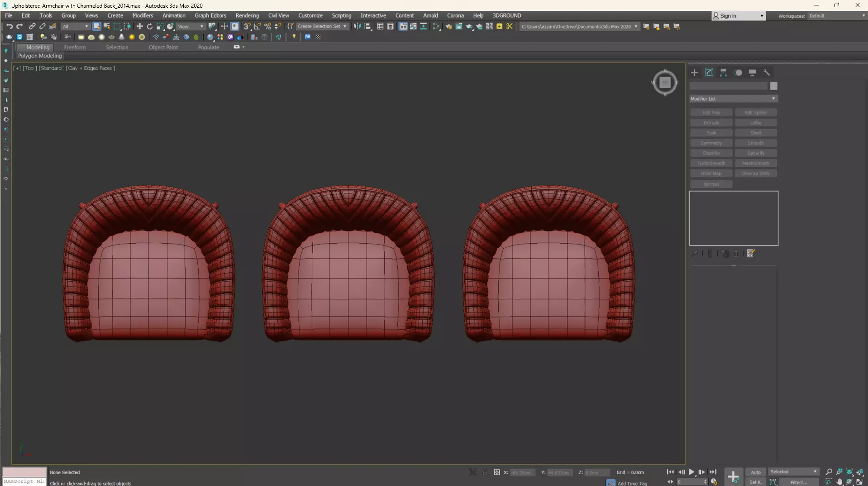Viewport: 868px width, 486px height.
Task: Open the selection filter All dropdown
Action: 75,26
